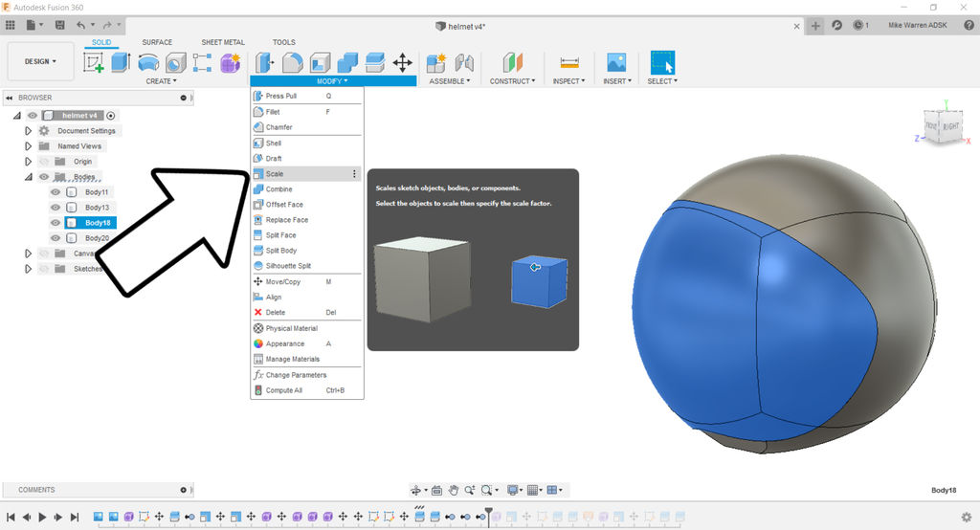Toggle visibility eye of helmet v4

[33, 116]
